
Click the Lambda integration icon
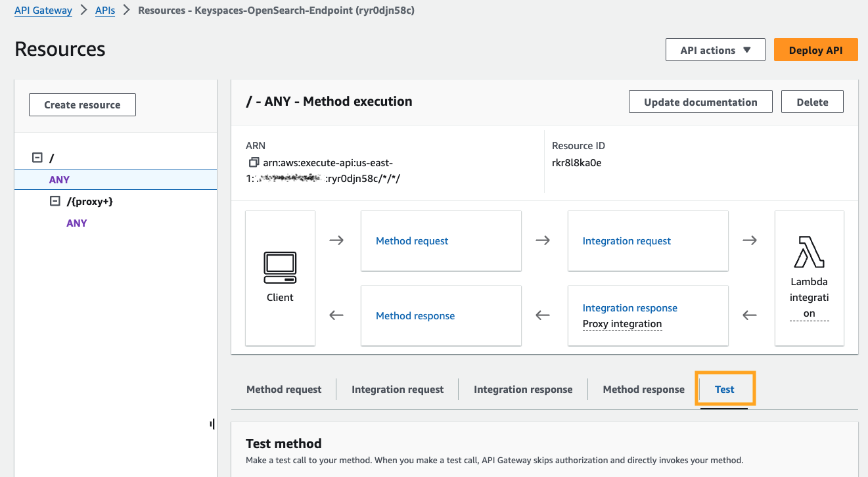coord(809,252)
